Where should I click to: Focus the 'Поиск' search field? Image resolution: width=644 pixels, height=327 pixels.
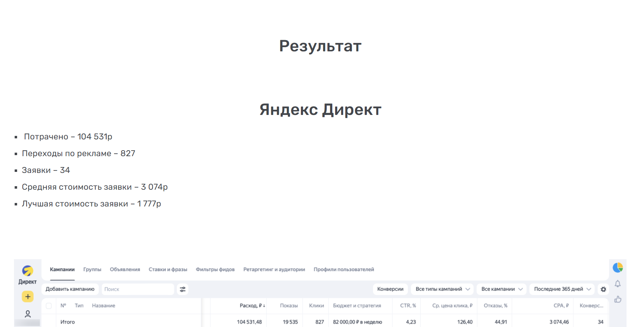pyautogui.click(x=138, y=289)
